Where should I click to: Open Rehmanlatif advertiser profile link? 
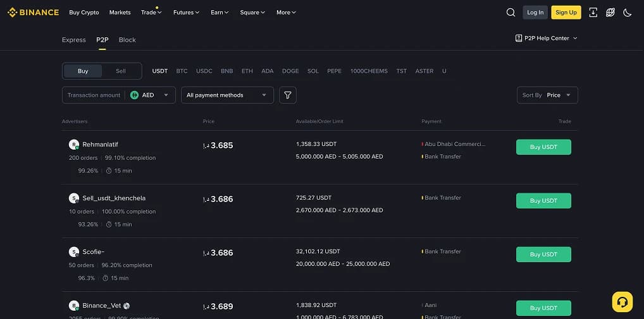click(100, 144)
